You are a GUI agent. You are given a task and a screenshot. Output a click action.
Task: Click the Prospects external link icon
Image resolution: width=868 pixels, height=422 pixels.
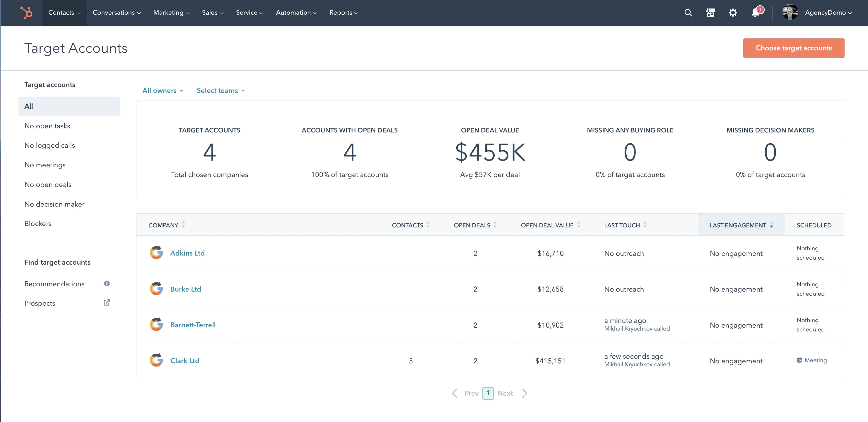click(107, 303)
